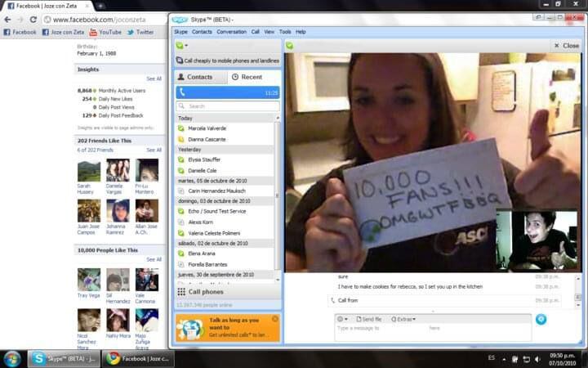The height and width of the screenshot is (368, 588).
Task: Select Marcela Valverde in recent list
Action: coord(207,128)
